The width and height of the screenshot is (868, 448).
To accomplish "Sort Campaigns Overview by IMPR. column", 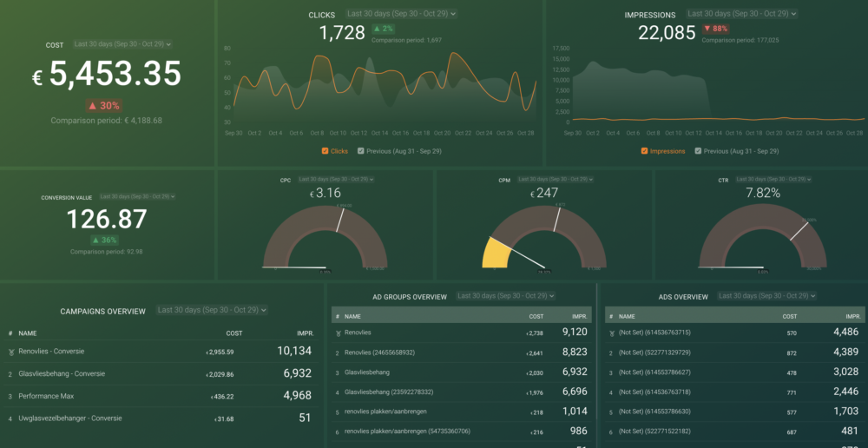I will click(306, 333).
